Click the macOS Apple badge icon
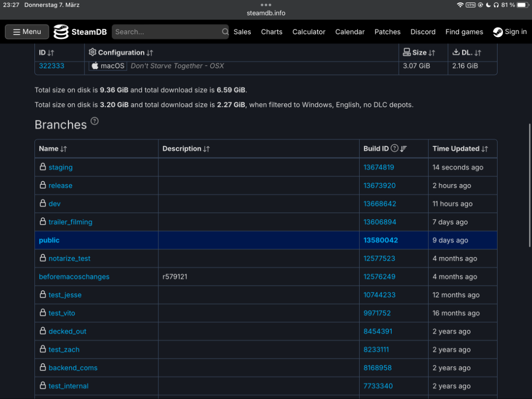This screenshot has width=532, height=399. click(95, 66)
